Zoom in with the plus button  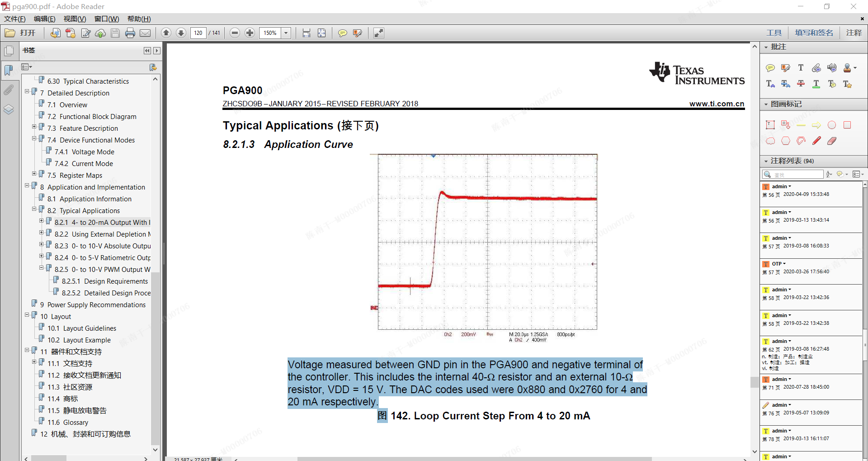tap(250, 33)
